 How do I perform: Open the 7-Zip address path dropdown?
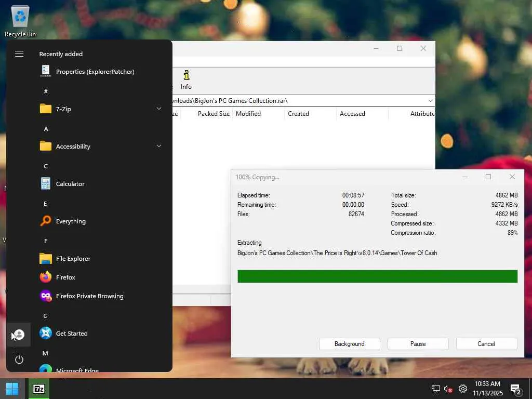430,101
